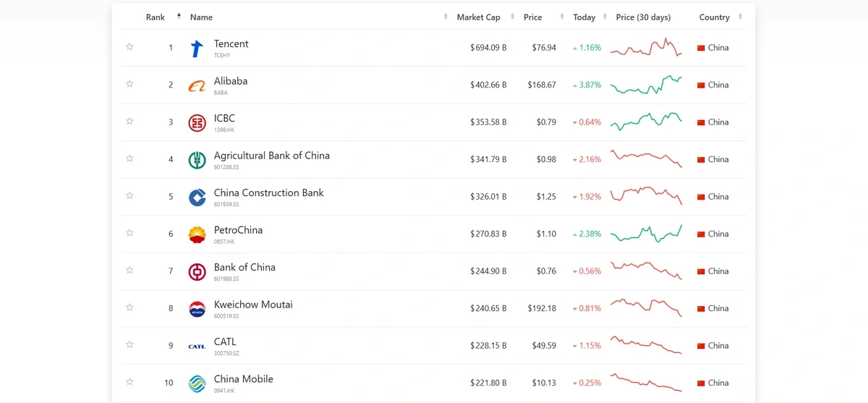
Task: Sort by Today percentage change header
Action: pos(584,17)
